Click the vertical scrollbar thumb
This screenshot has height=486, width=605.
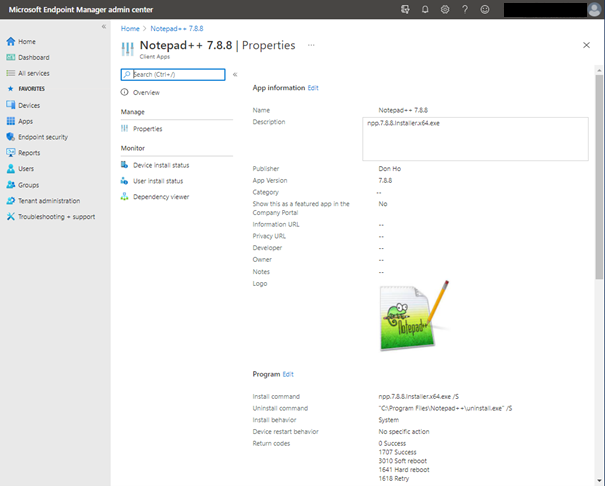click(599, 177)
